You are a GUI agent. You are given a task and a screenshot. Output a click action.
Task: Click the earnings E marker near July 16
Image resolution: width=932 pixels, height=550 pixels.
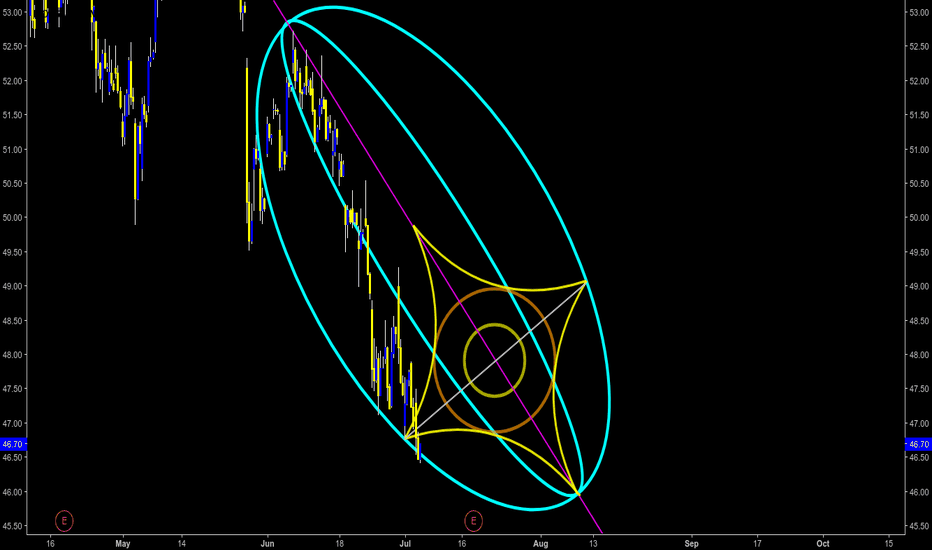tap(473, 521)
